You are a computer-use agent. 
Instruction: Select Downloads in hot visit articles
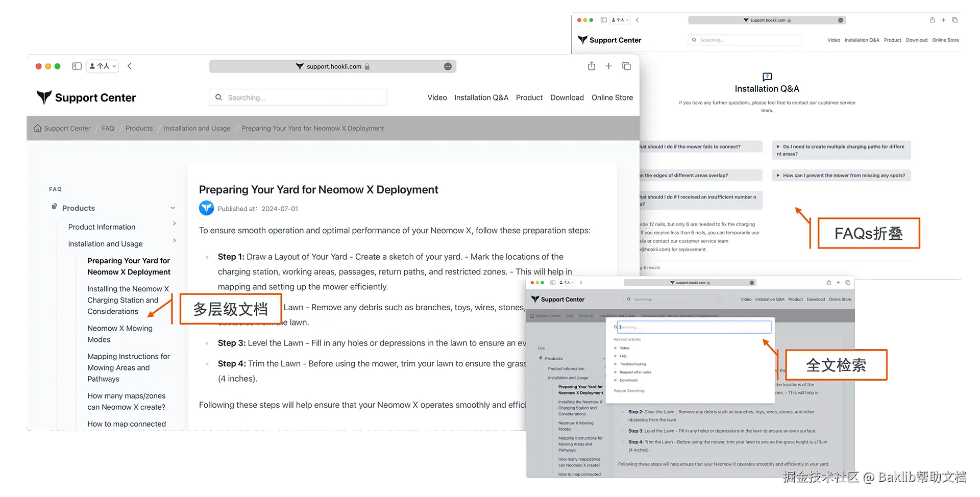(628, 380)
